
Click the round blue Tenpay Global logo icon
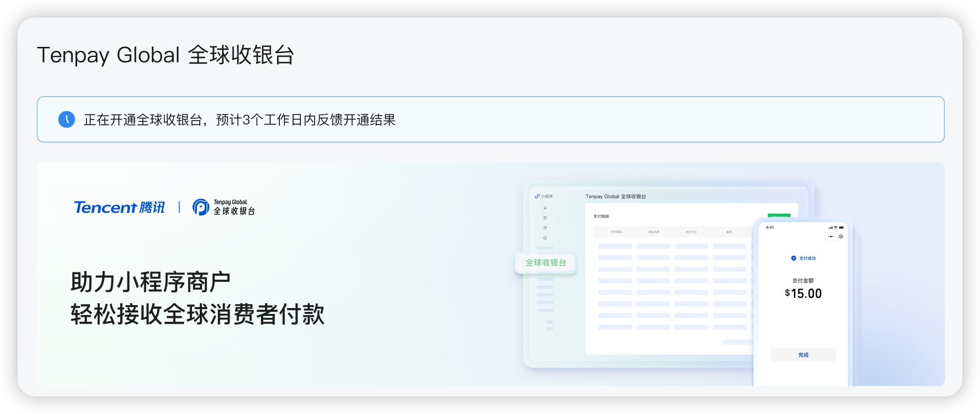(x=201, y=207)
